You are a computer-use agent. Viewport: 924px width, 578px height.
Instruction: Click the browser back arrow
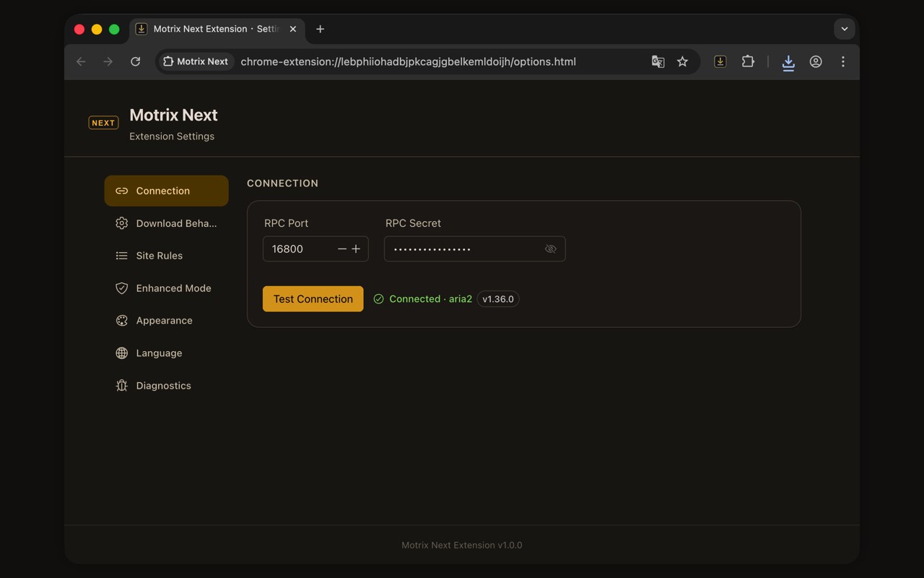(x=81, y=61)
